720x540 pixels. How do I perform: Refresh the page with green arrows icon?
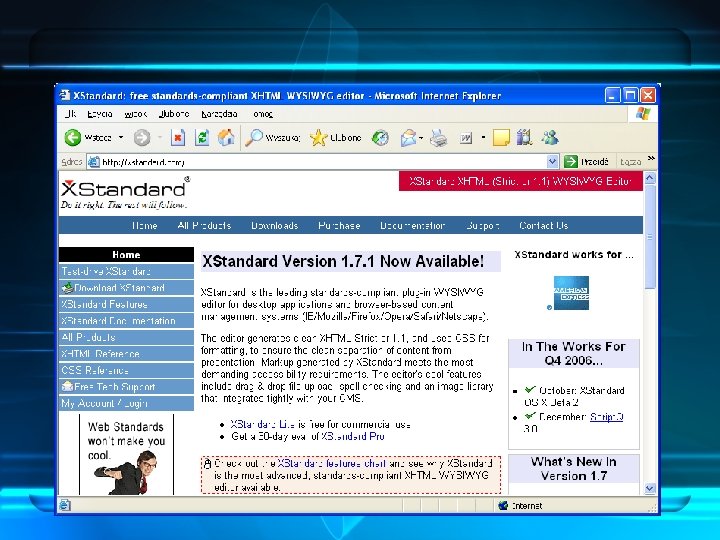(202, 137)
